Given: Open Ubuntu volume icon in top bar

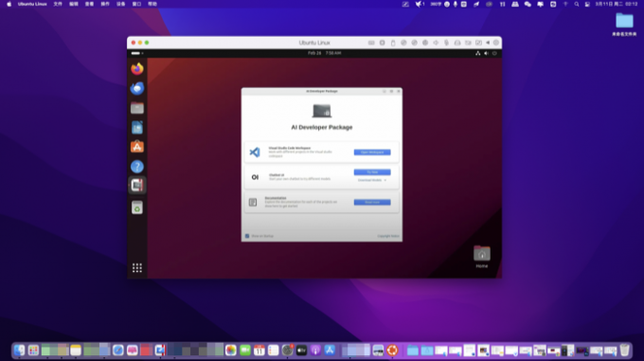Looking at the screenshot, I should pos(486,53).
